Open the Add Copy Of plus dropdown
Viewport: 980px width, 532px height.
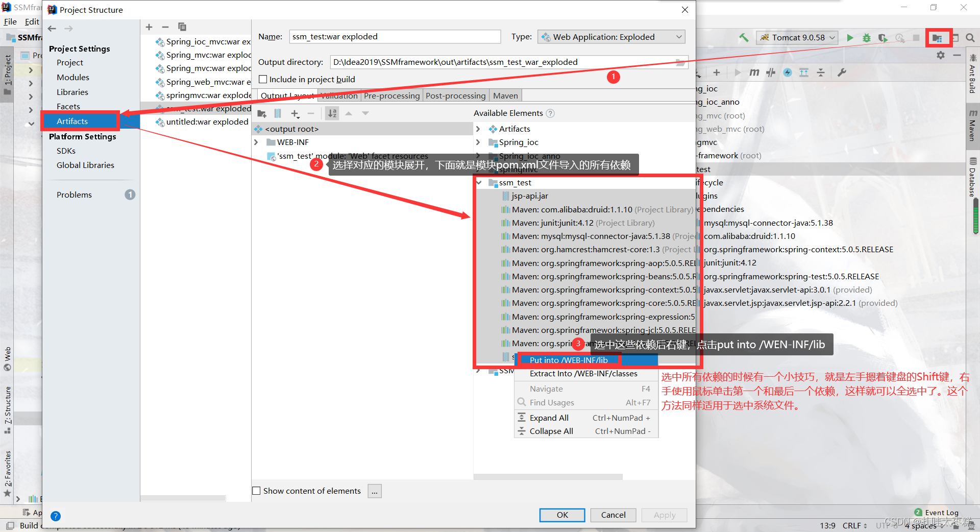(295, 113)
